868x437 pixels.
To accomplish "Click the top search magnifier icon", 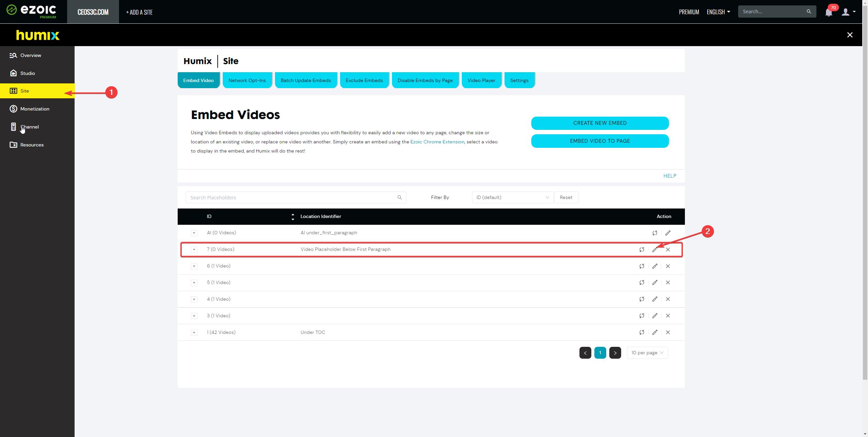I will 809,12.
